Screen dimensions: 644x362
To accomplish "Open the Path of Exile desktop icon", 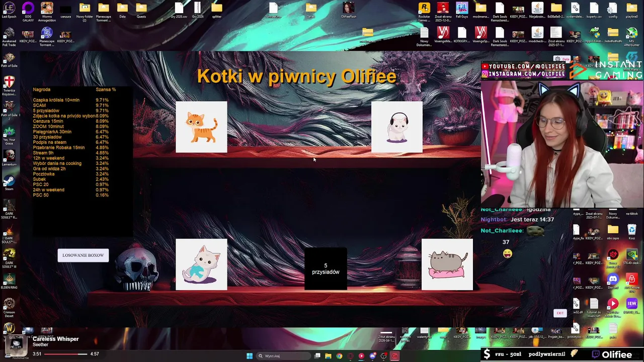I will [x=9, y=59].
